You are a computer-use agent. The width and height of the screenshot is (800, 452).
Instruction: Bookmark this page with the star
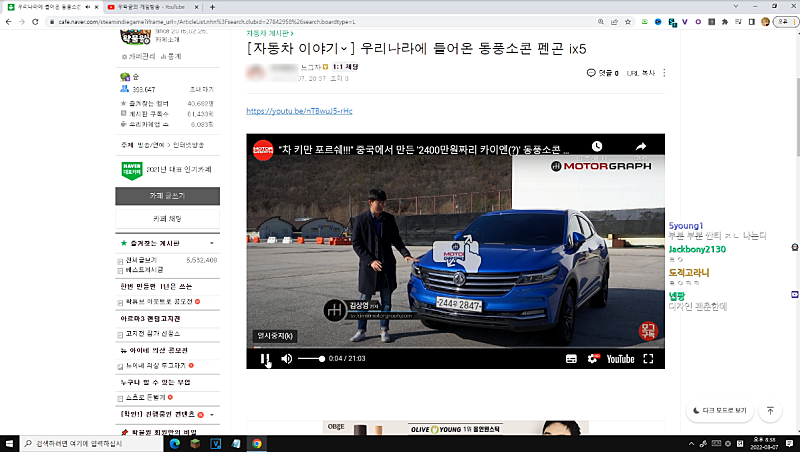click(x=628, y=22)
